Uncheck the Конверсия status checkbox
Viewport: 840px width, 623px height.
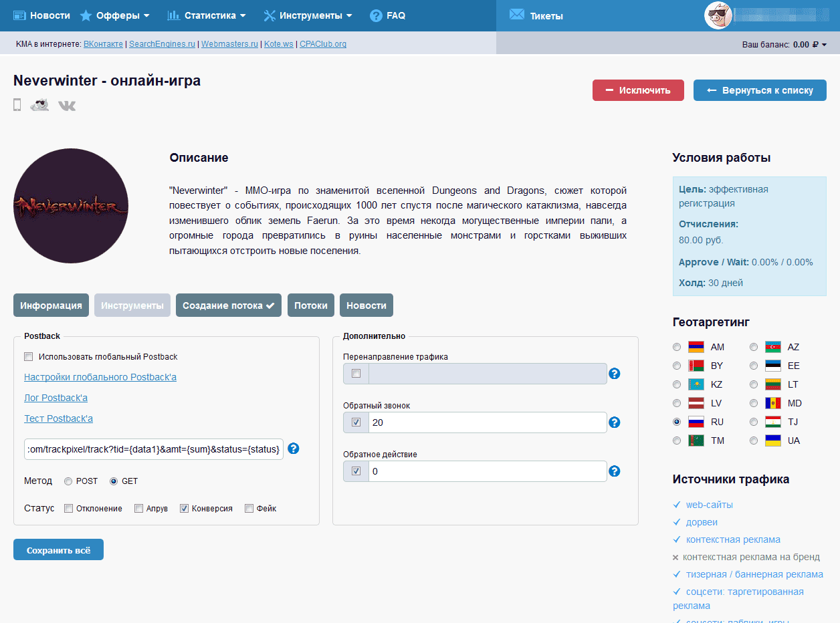(x=184, y=508)
